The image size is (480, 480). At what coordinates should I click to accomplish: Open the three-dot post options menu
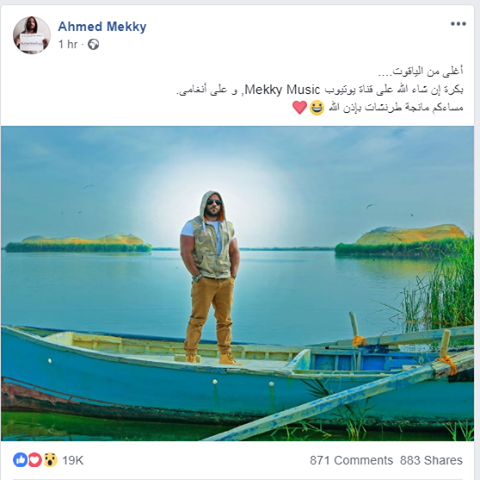(x=458, y=24)
